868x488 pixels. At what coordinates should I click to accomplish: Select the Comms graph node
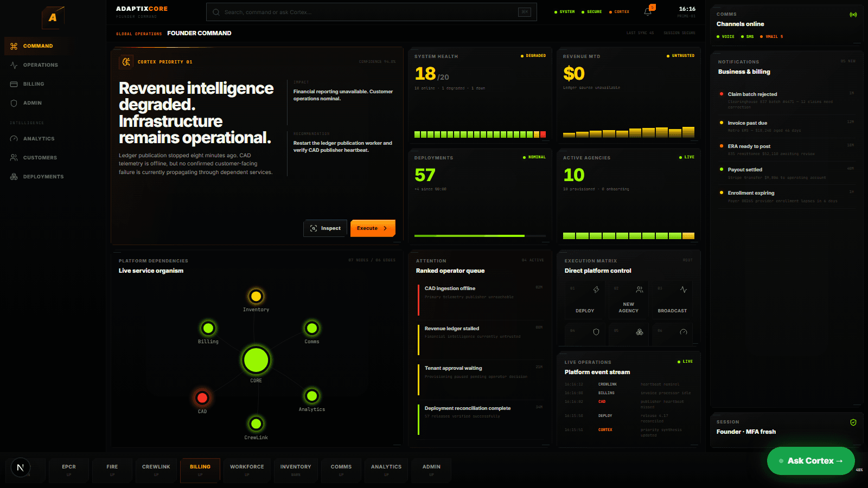coord(312,328)
